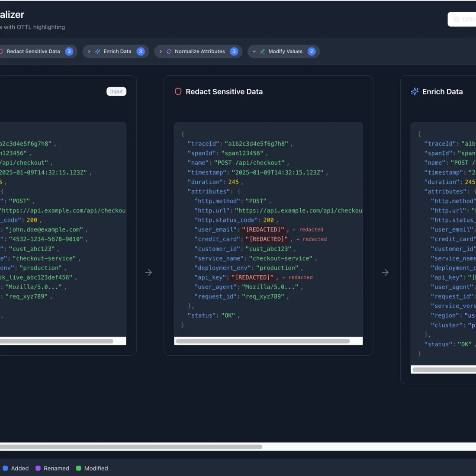Click the count badge on Redact Sensitive Data pill
The image size is (476, 476).
[x=69, y=51]
